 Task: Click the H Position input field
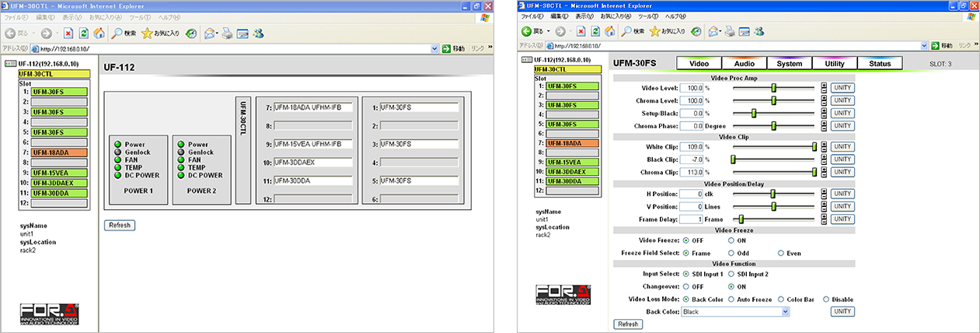point(690,194)
